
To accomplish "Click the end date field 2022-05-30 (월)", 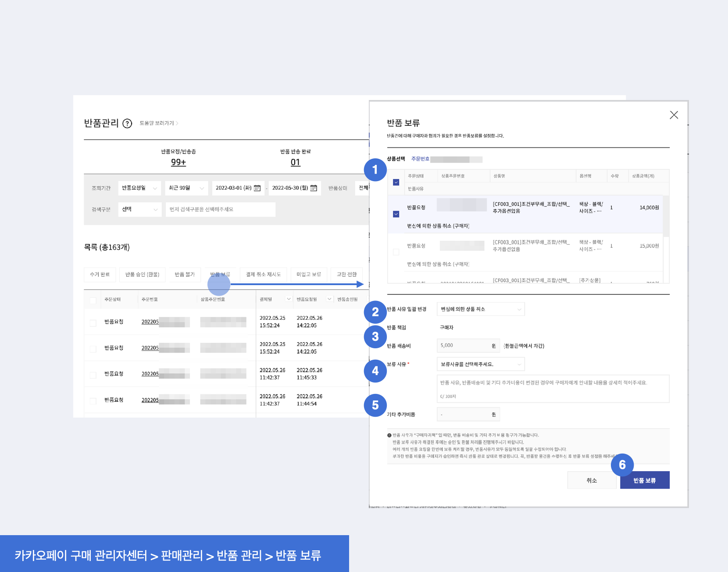I will (x=295, y=188).
